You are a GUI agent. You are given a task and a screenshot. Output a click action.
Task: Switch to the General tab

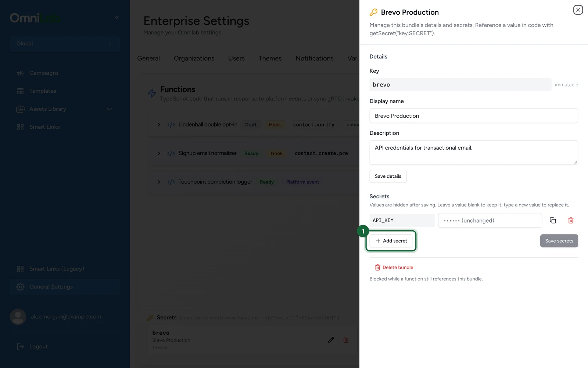[x=148, y=58]
